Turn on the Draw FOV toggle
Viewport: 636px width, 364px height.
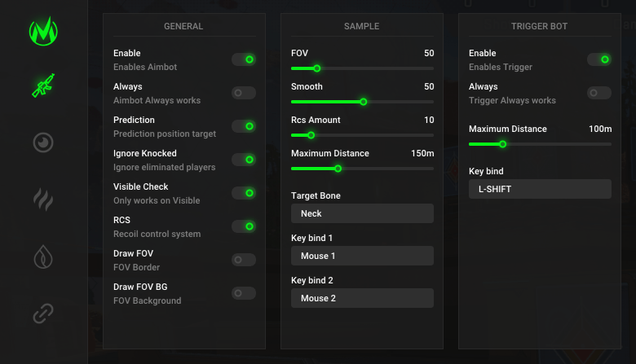(x=244, y=260)
